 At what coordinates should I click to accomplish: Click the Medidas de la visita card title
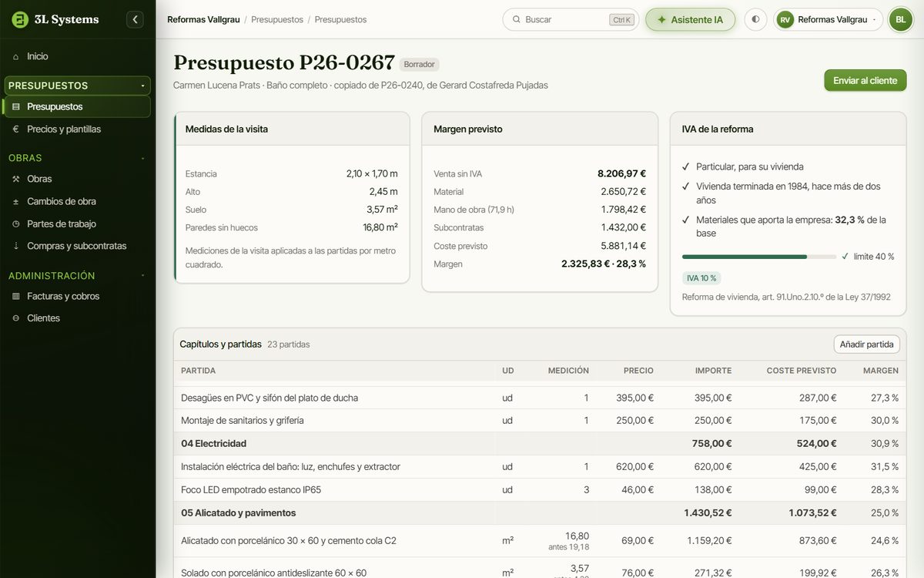226,129
